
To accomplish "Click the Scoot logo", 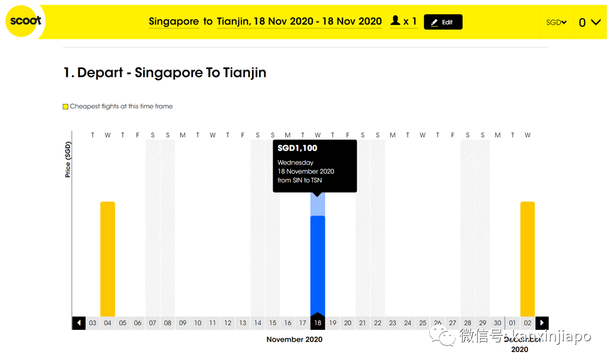I will tap(24, 21).
